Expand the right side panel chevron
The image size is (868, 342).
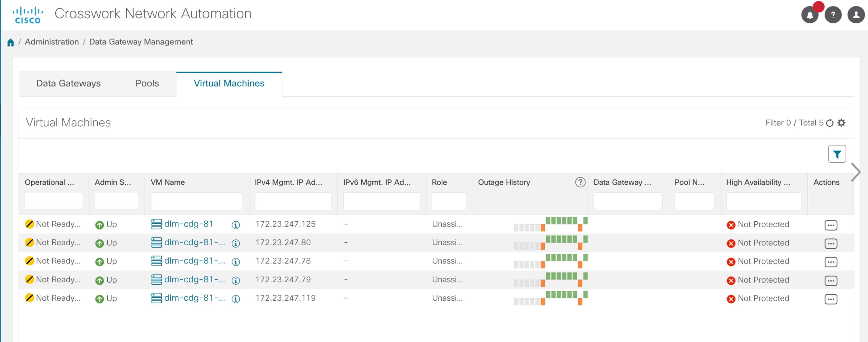pos(855,172)
